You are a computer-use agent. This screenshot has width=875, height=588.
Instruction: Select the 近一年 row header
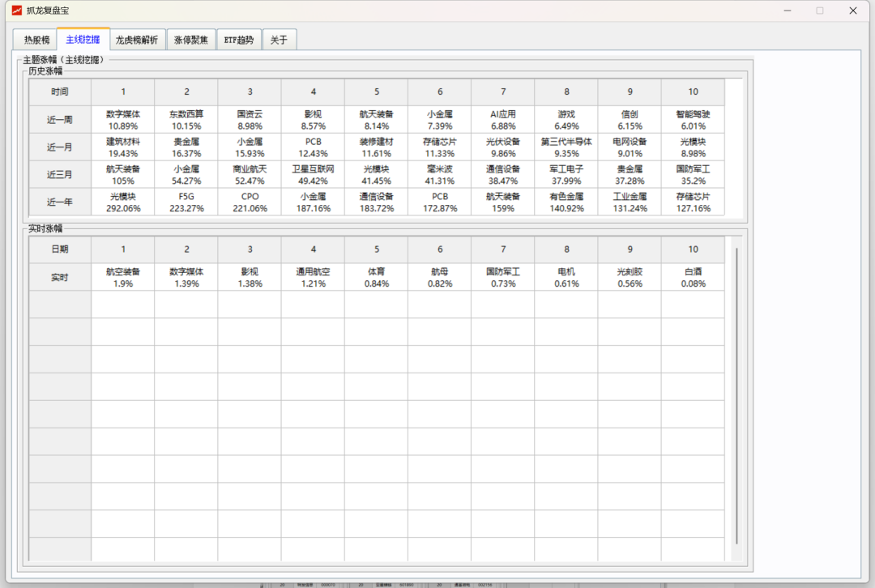coord(60,202)
